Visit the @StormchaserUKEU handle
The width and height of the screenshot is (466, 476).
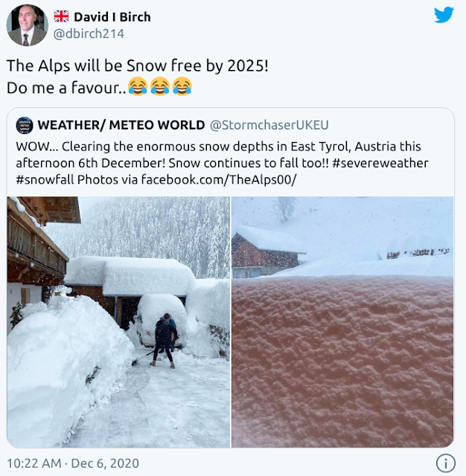(269, 125)
